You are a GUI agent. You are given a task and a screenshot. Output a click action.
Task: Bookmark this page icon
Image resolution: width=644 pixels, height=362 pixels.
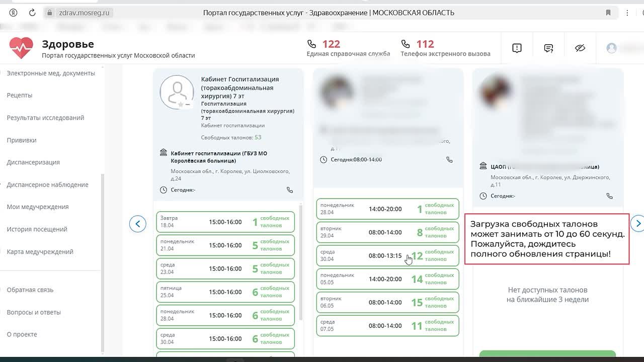click(608, 13)
